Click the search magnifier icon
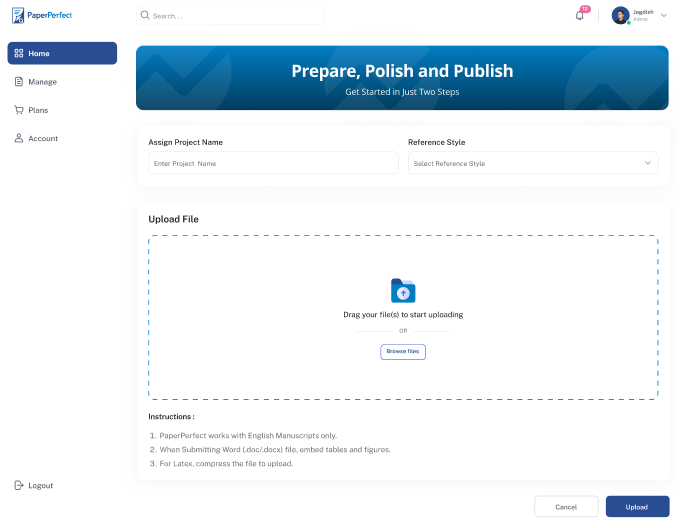The height and width of the screenshot is (528, 680). [x=146, y=16]
